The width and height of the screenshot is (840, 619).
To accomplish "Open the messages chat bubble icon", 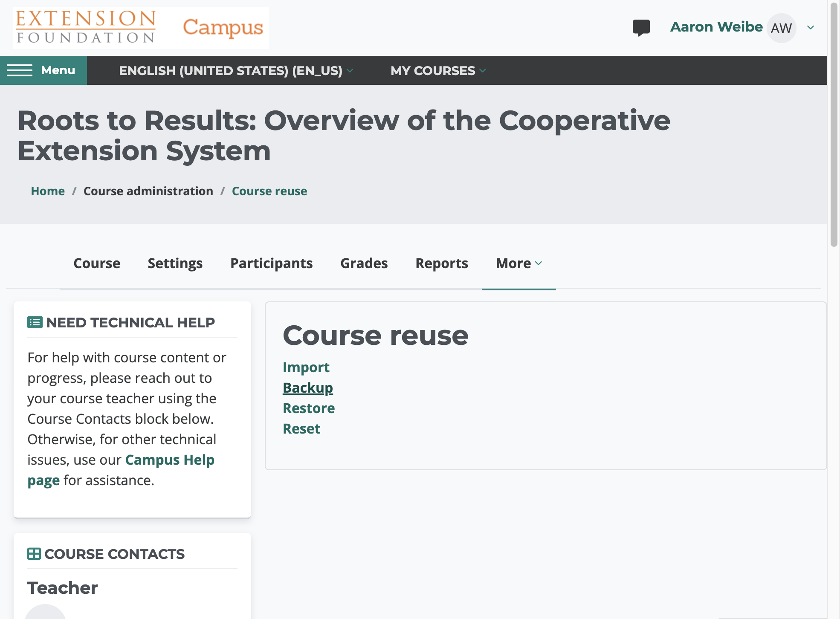I will pyautogui.click(x=641, y=28).
